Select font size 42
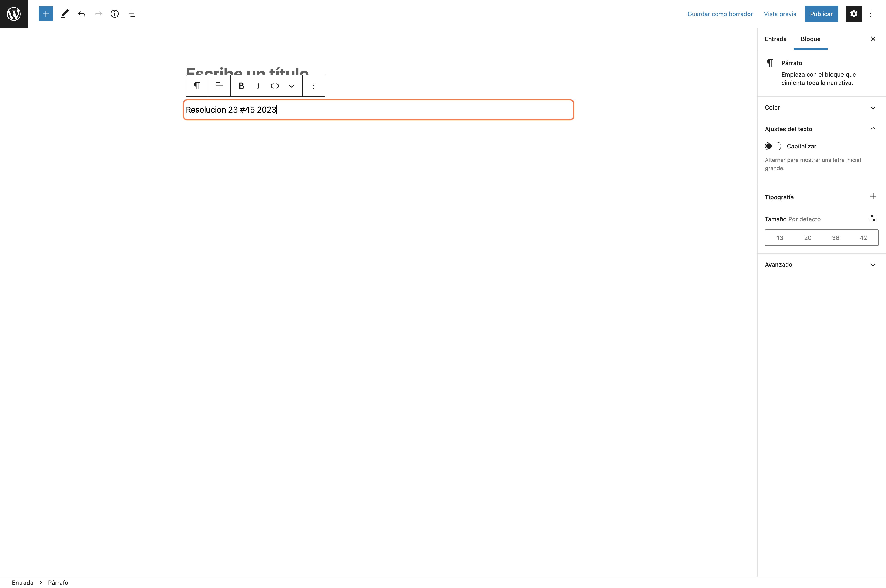 click(863, 238)
